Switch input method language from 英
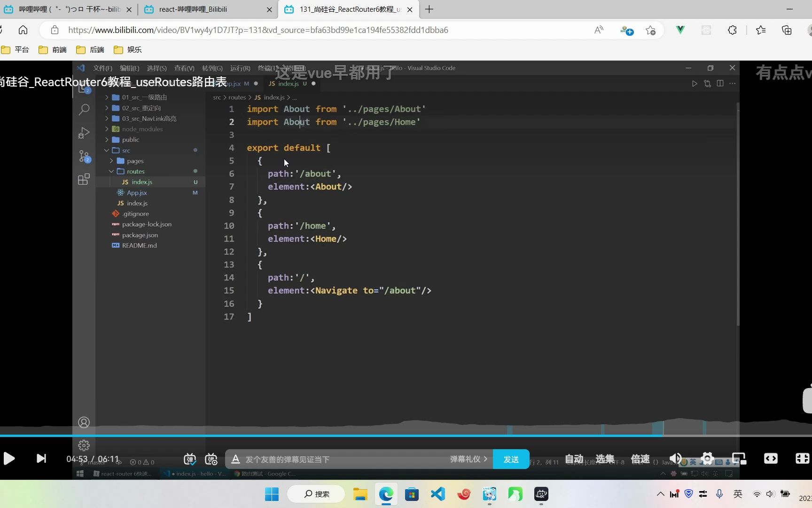The height and width of the screenshot is (508, 812). pyautogui.click(x=737, y=494)
